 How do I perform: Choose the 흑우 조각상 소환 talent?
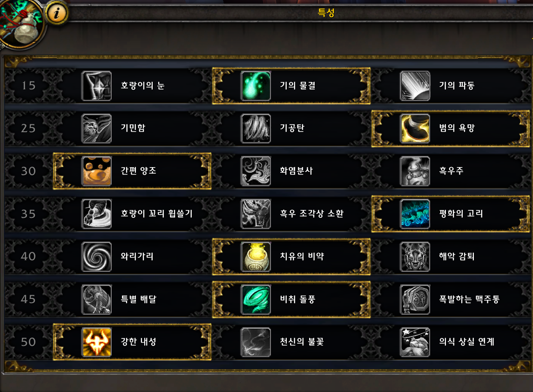click(x=291, y=214)
